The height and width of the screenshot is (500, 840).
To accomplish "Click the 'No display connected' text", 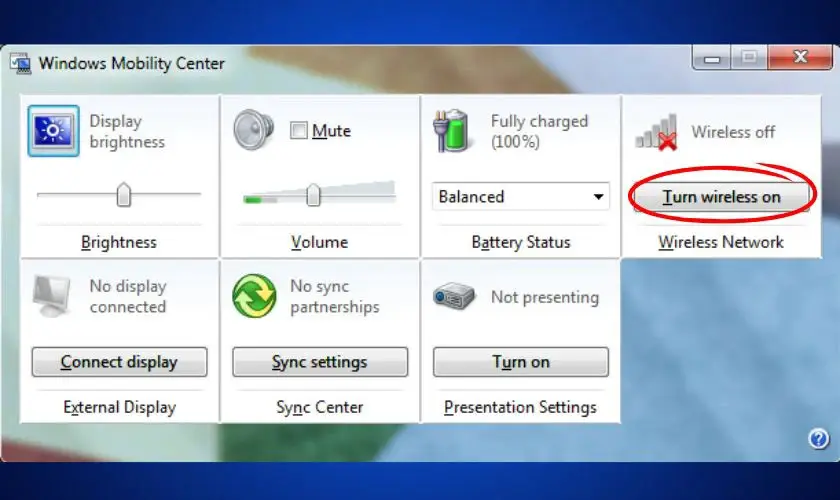I will pyautogui.click(x=128, y=296).
